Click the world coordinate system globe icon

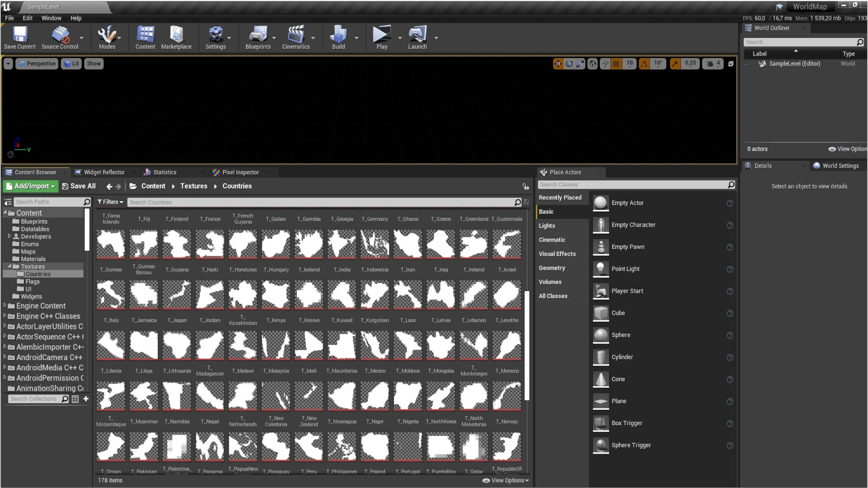(x=592, y=64)
